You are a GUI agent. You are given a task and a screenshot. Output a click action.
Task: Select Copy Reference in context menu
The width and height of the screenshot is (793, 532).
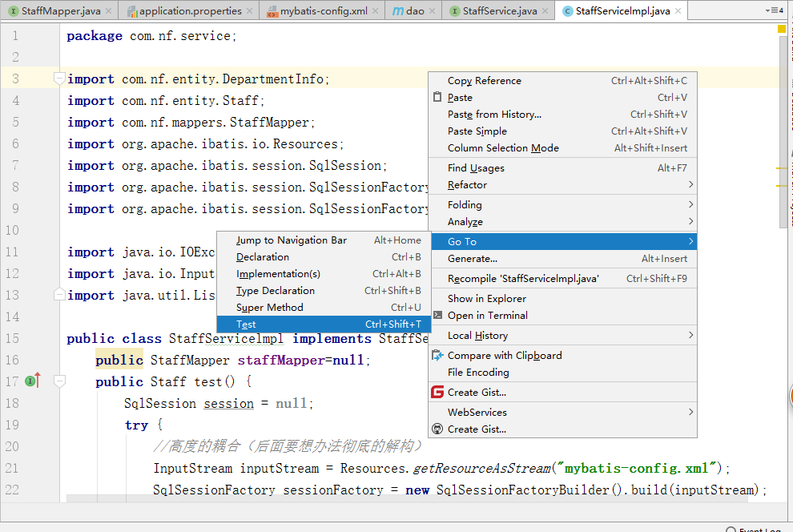pyautogui.click(x=563, y=80)
